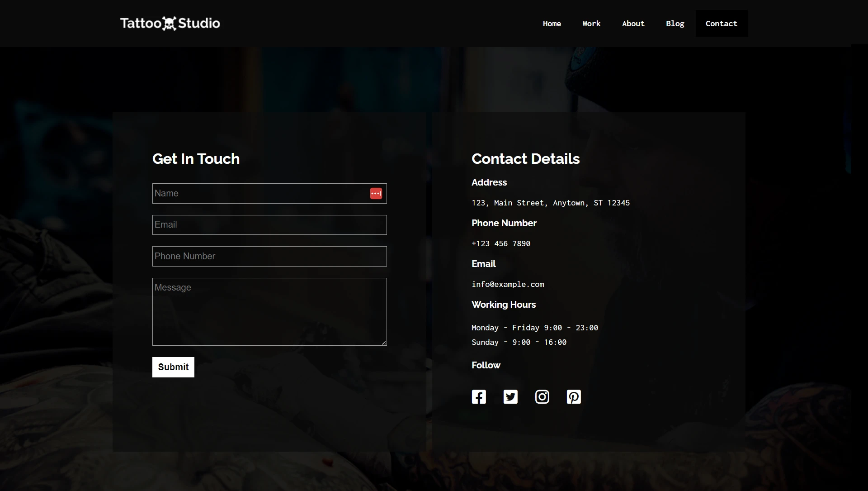Screen dimensions: 868x491
Task: Click the Tattoo Studio skull logo
Action: pos(170,23)
